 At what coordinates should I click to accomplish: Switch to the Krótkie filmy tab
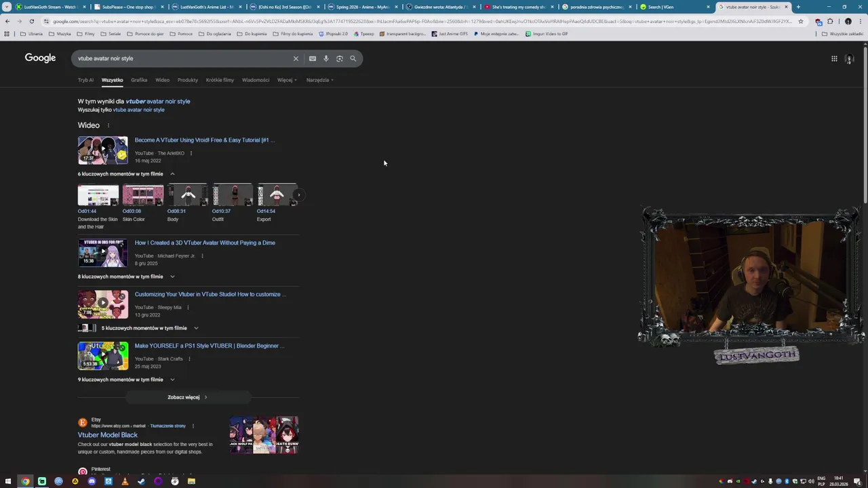220,80
